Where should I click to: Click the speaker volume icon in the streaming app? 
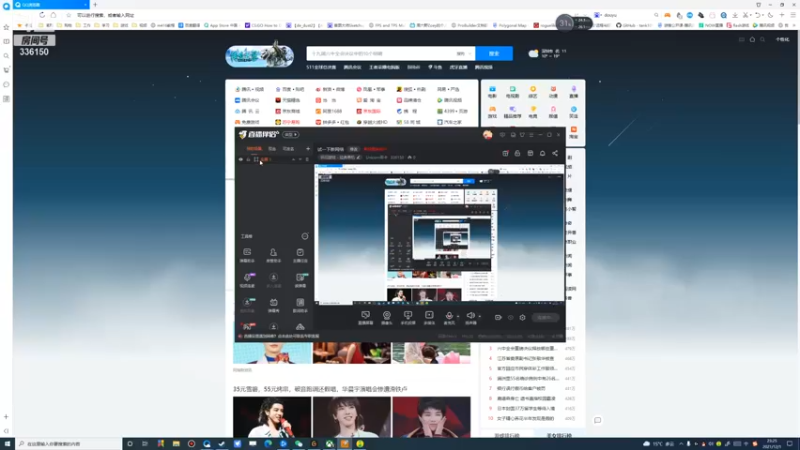tap(470, 317)
